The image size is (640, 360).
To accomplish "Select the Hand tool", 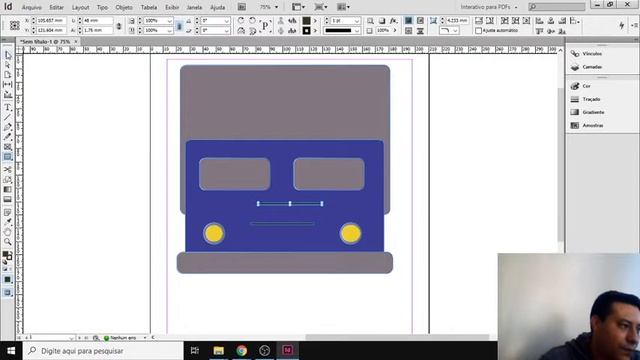I will pos(8,232).
